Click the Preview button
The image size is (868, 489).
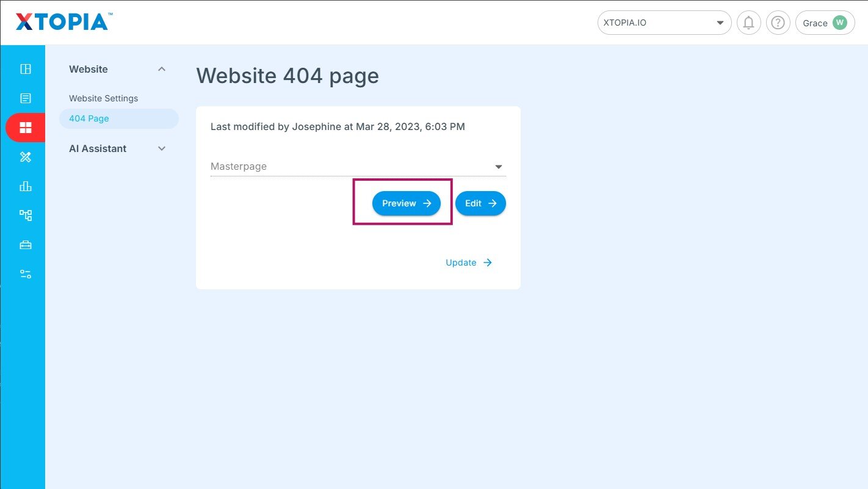tap(406, 203)
